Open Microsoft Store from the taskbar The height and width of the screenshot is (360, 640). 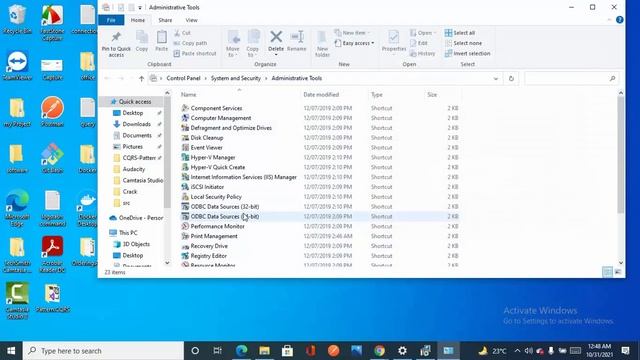pyautogui.click(x=287, y=351)
